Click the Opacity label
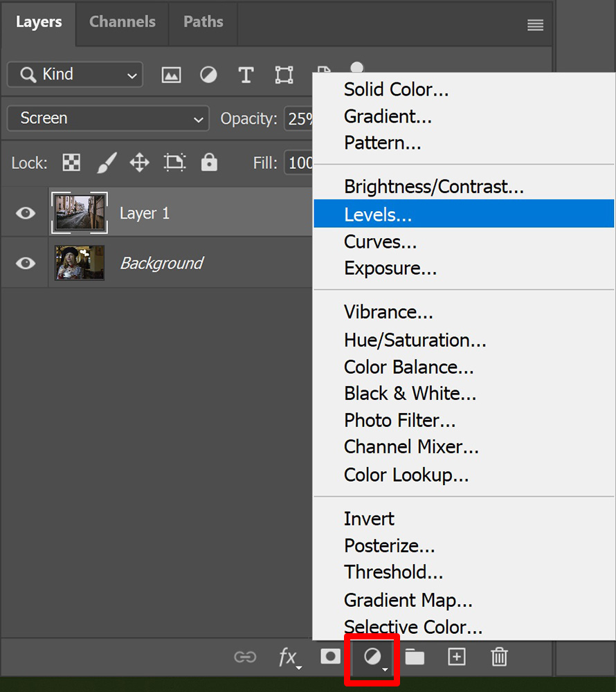 tap(249, 119)
